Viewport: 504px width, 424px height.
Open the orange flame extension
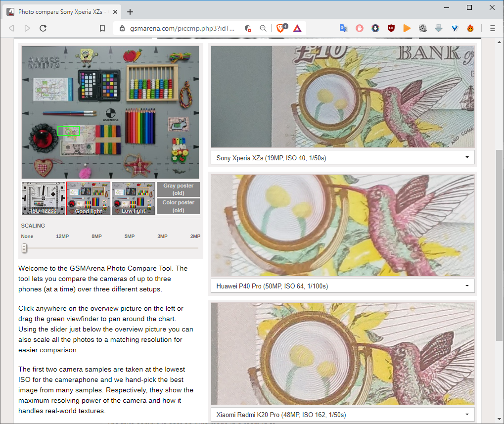point(470,28)
